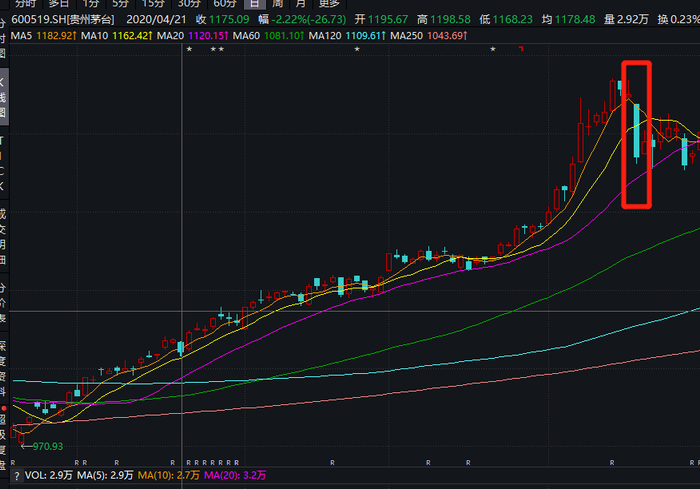Select the 日 daily K-line tab
This screenshot has width=700, height=489.
pyautogui.click(x=254, y=4)
